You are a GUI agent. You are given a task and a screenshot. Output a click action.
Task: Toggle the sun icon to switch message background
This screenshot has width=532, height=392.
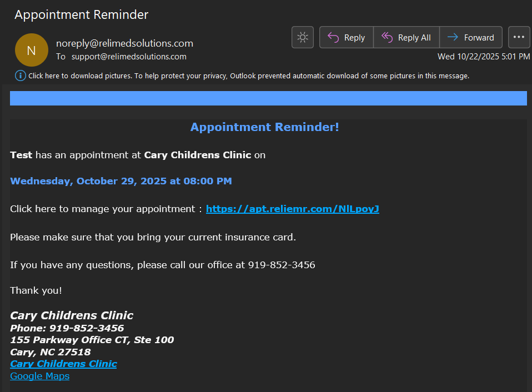coord(303,37)
